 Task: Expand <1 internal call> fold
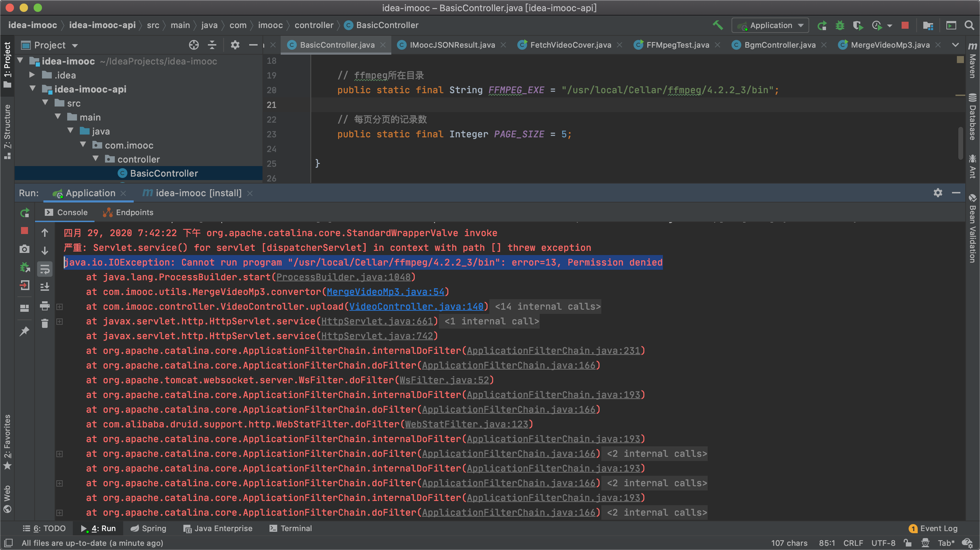[491, 322]
